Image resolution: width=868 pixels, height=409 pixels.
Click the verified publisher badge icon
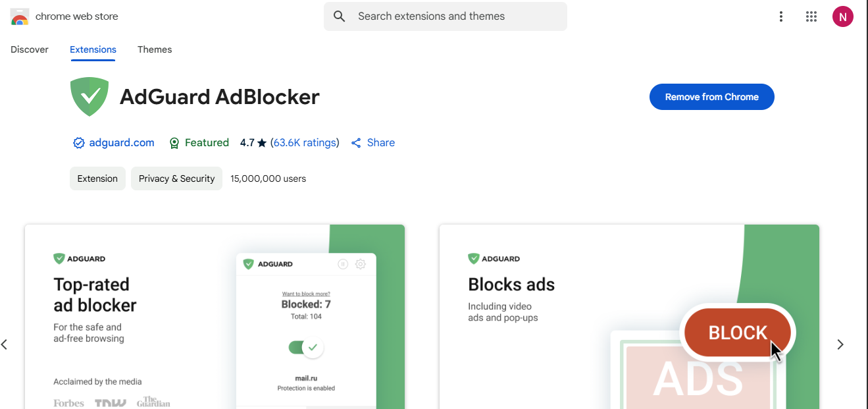click(x=78, y=143)
